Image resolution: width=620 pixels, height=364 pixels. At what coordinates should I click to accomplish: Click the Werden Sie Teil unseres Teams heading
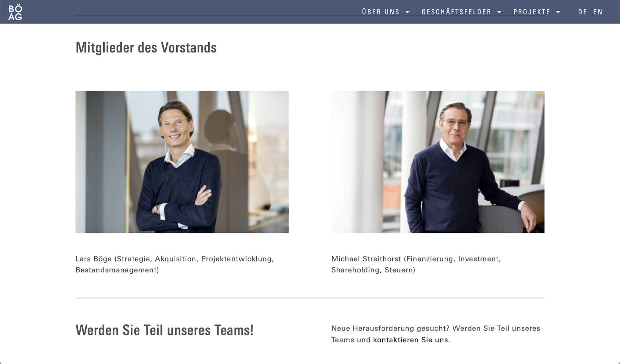[x=164, y=330]
